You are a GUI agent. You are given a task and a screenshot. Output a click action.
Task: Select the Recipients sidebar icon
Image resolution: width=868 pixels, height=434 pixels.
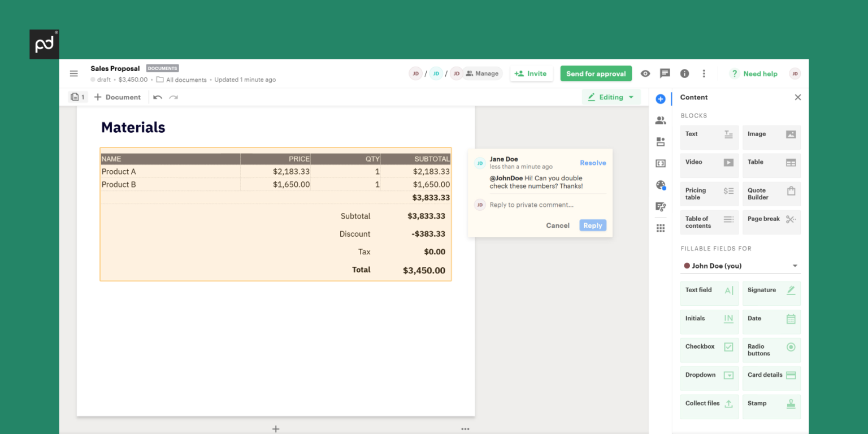(x=660, y=120)
